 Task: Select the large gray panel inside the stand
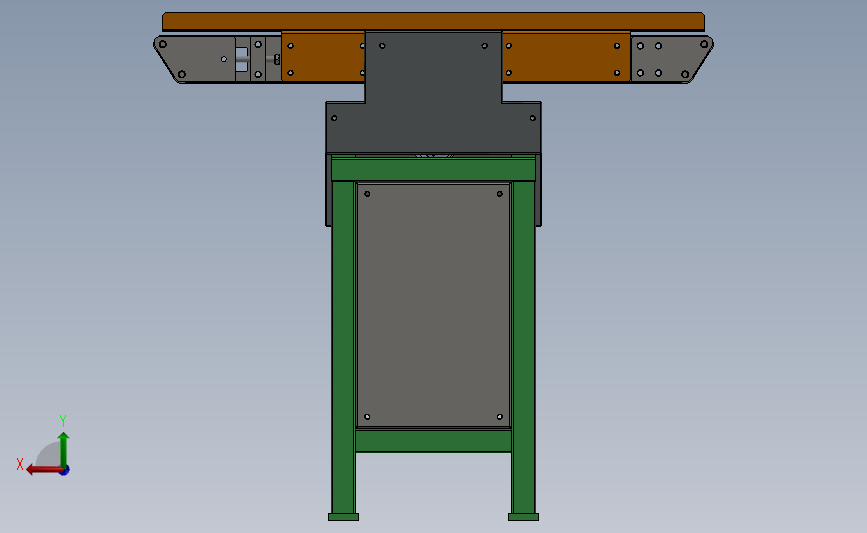tap(434, 305)
